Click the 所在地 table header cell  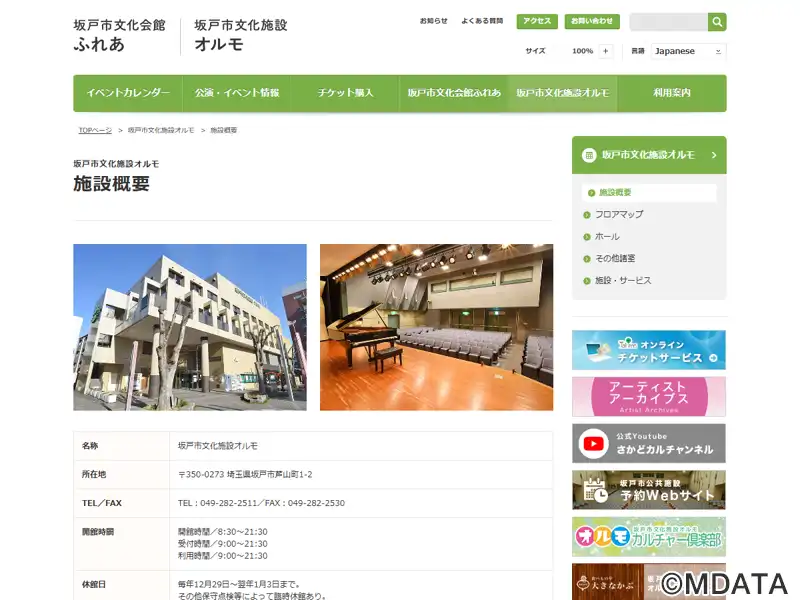pyautogui.click(x=121, y=474)
